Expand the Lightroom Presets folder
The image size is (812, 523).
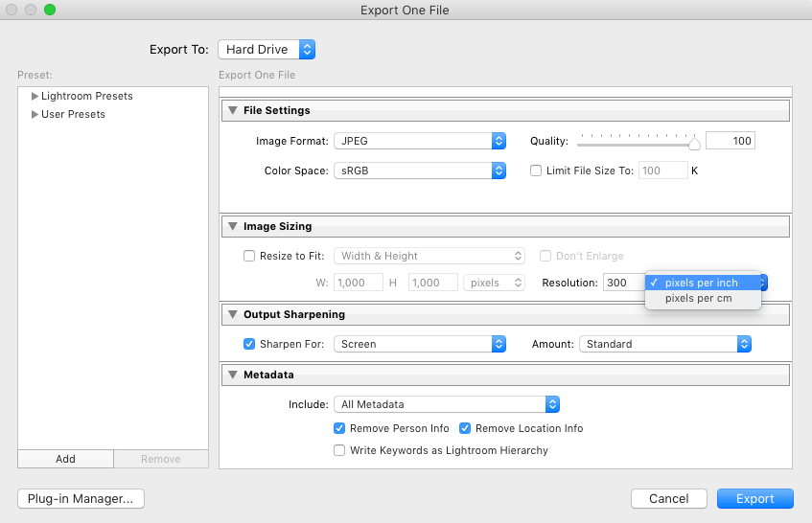[x=35, y=96]
